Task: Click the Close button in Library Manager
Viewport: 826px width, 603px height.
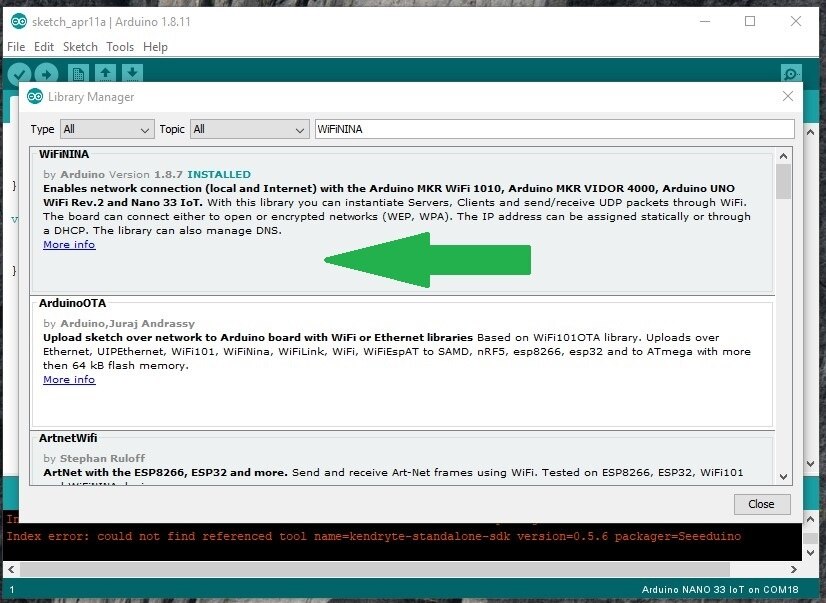Action: pyautogui.click(x=762, y=504)
